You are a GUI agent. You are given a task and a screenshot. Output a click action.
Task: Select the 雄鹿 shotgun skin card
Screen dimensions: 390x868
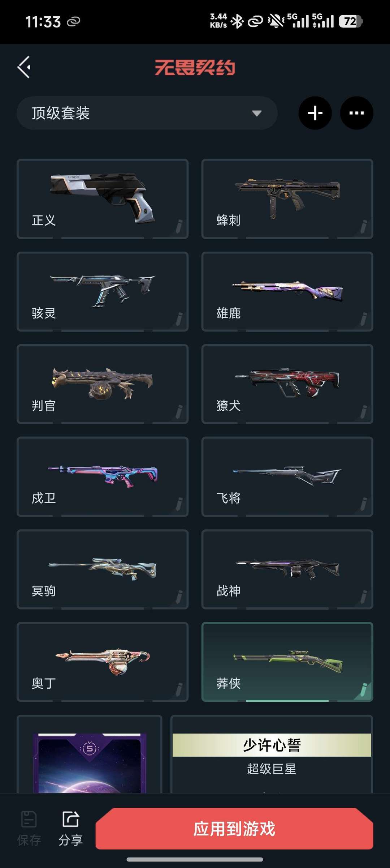point(287,291)
